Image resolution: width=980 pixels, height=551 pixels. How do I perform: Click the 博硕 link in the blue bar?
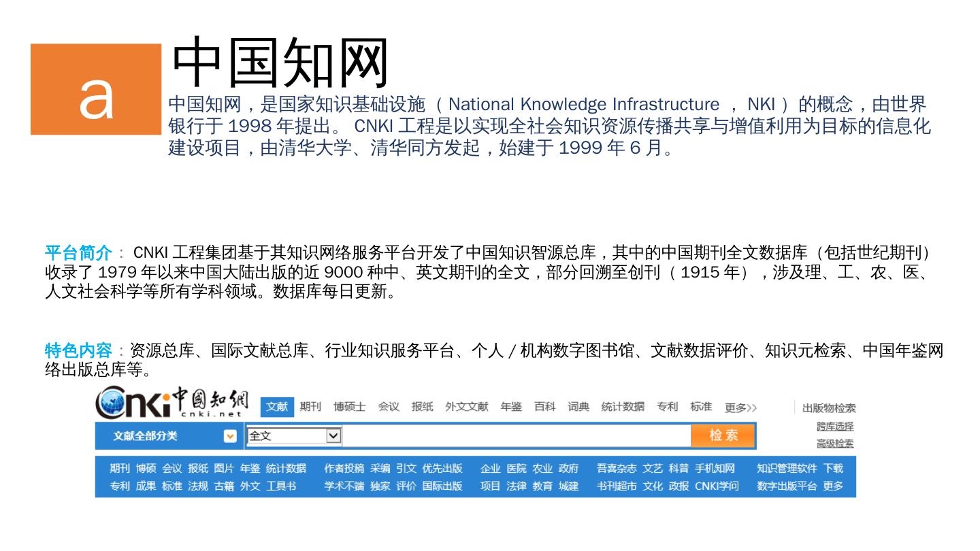point(146,468)
